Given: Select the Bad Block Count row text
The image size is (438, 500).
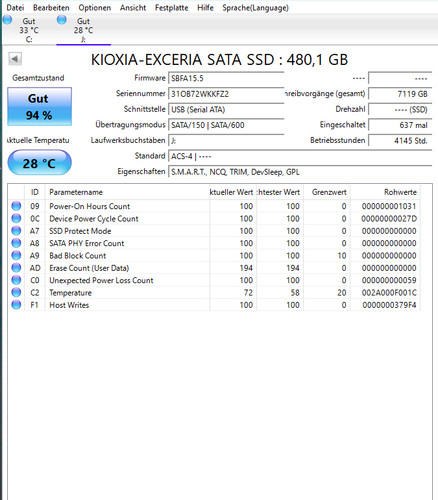Looking at the screenshot, I should coord(77,256).
